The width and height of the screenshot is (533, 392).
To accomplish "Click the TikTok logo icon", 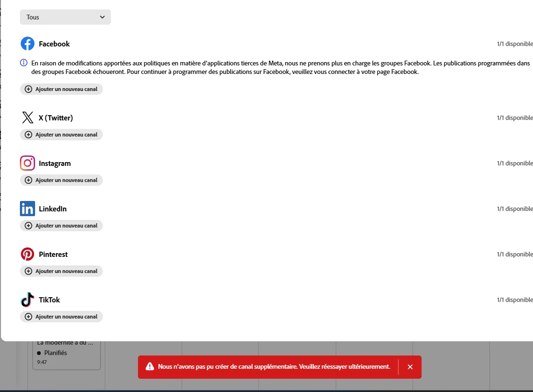I will click(28, 300).
